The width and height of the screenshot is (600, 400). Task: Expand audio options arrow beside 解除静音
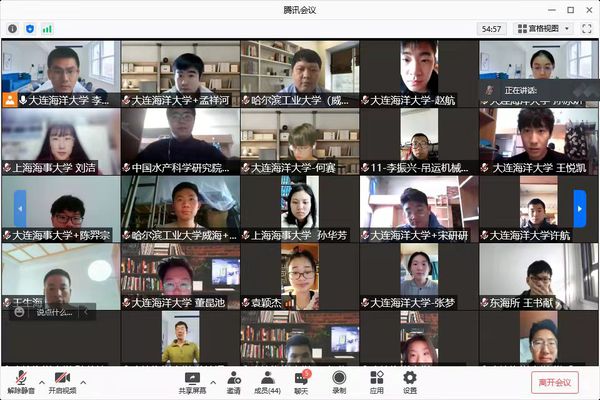point(41,382)
